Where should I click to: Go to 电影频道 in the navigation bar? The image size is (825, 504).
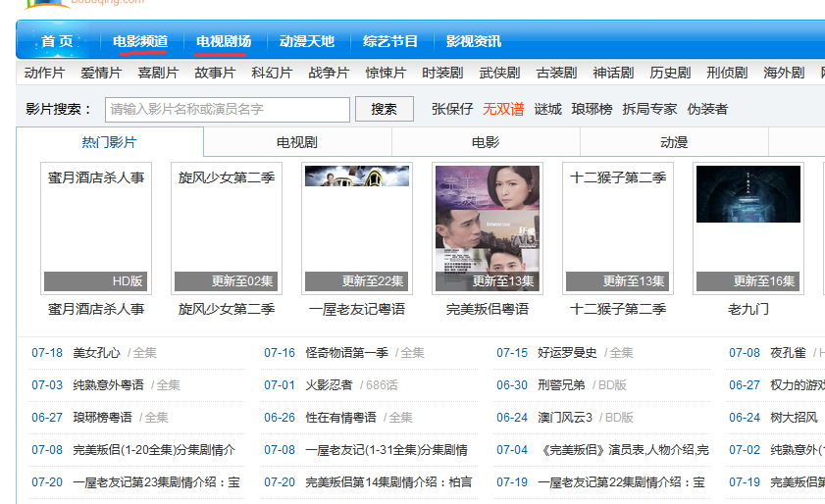[x=140, y=41]
